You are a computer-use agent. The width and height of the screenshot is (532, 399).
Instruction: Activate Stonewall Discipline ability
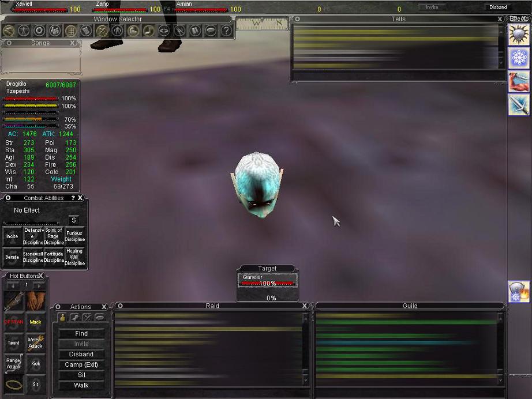point(33,257)
